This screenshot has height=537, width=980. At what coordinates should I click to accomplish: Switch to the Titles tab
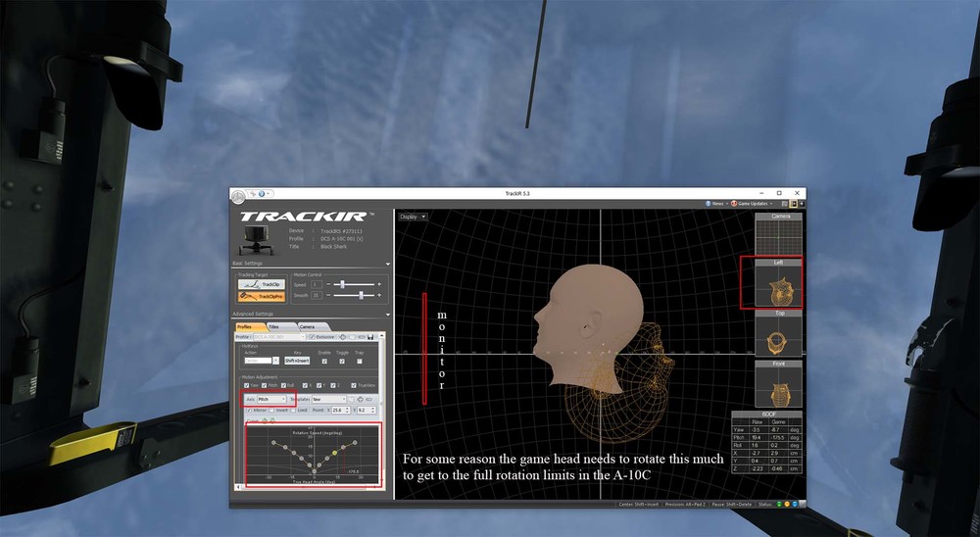point(280,327)
